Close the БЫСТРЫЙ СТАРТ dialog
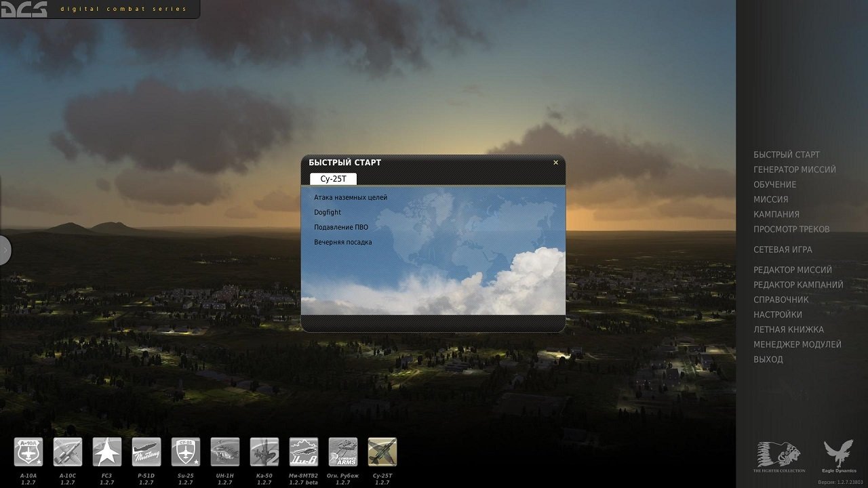Screen dimensions: 868x488 (x=555, y=163)
